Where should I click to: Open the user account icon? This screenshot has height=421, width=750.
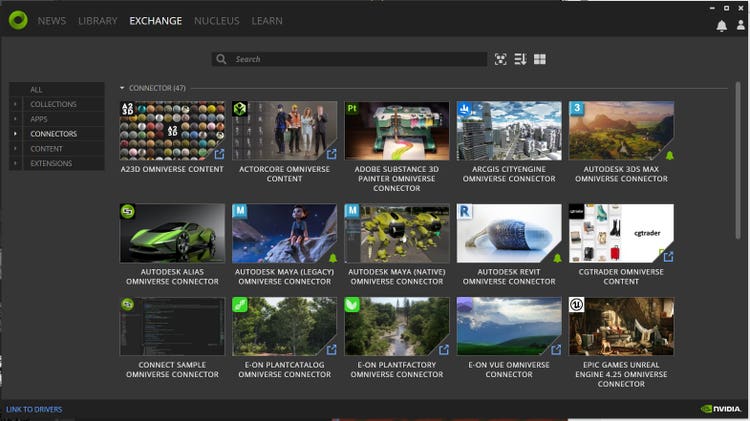click(x=740, y=25)
